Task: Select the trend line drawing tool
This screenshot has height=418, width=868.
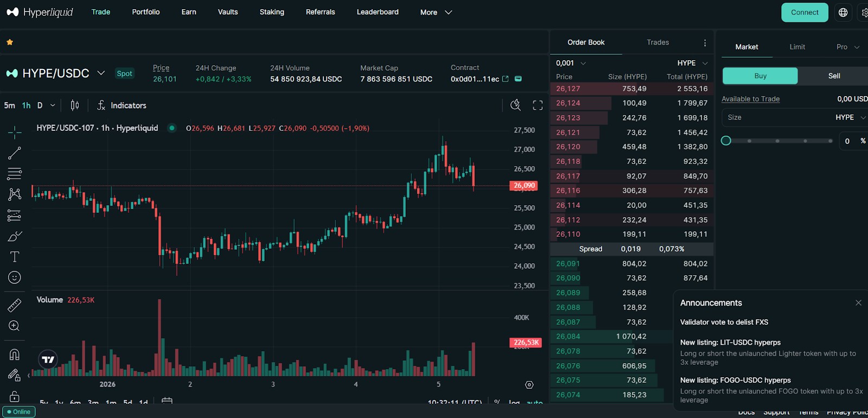Action: coord(15,153)
